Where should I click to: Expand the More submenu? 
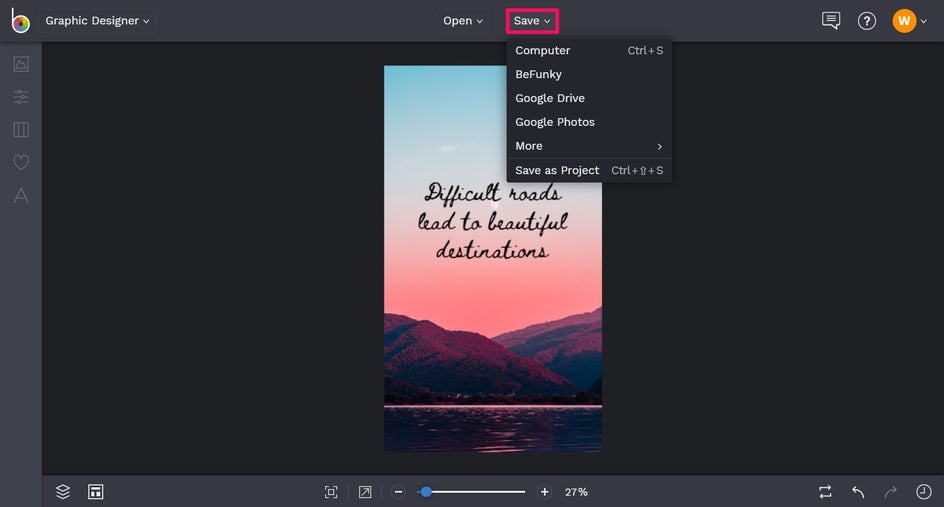588,146
